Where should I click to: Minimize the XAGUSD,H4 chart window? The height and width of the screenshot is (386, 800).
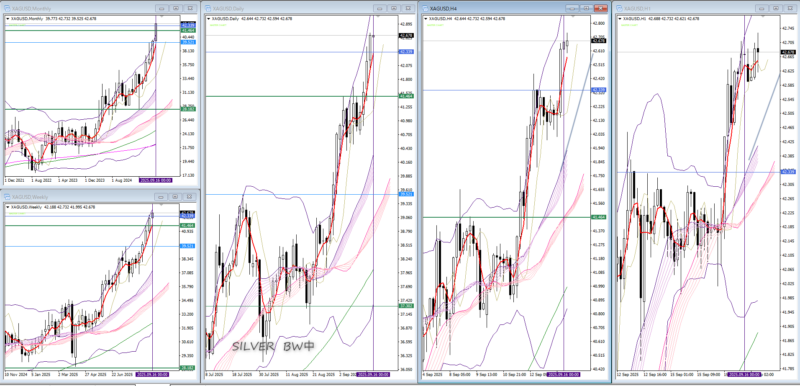point(572,8)
